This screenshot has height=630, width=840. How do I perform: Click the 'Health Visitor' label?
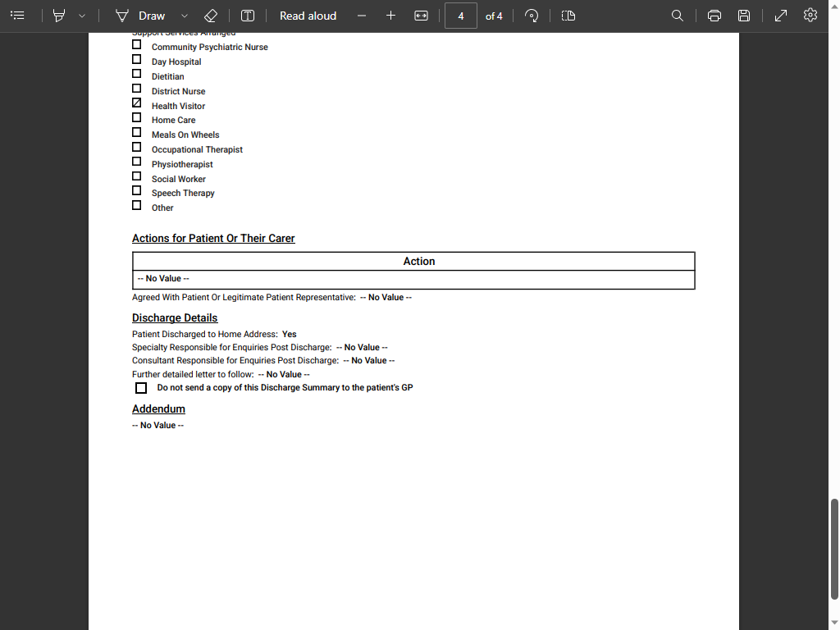178,106
